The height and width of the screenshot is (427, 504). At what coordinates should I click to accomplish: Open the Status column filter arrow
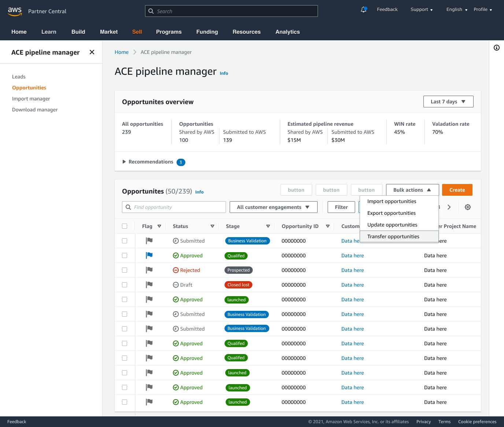tap(212, 226)
